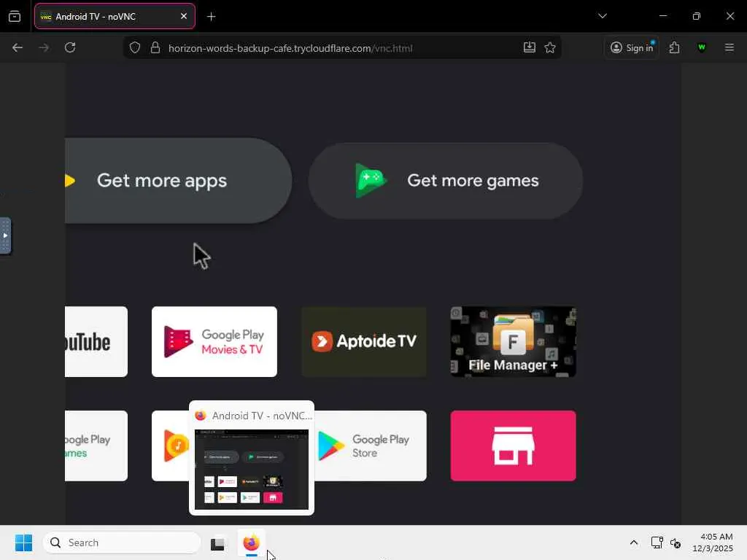This screenshot has width=747, height=560.
Task: Click the green Play Games controller icon
Action: [x=371, y=181]
